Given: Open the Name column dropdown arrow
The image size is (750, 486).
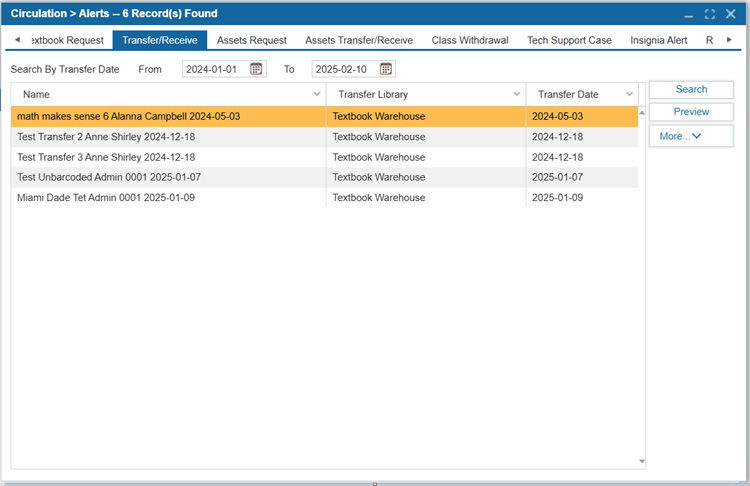Looking at the screenshot, I should coord(317,94).
